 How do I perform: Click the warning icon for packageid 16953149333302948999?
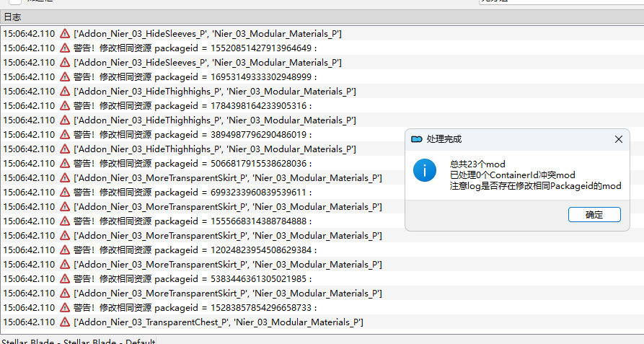[65, 76]
